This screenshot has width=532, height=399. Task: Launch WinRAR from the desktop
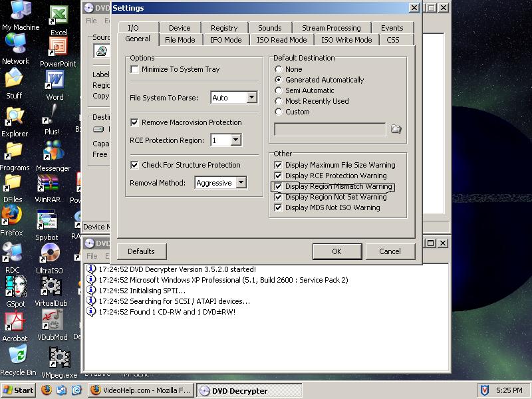48,189
